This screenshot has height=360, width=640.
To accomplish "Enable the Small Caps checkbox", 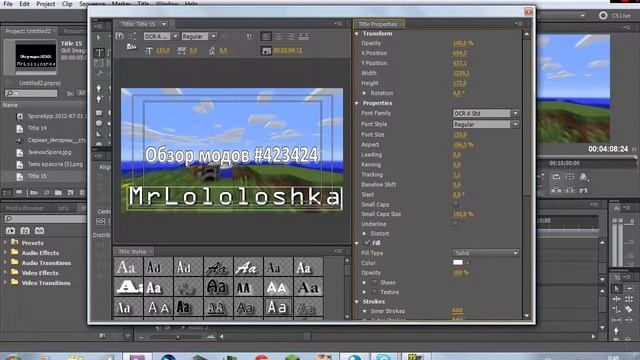I will (456, 204).
